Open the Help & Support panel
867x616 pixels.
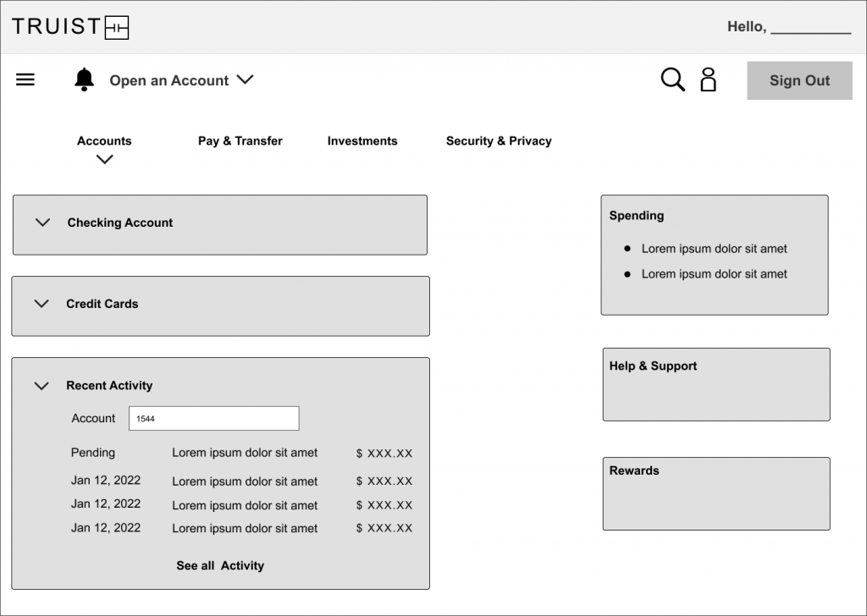coord(715,384)
